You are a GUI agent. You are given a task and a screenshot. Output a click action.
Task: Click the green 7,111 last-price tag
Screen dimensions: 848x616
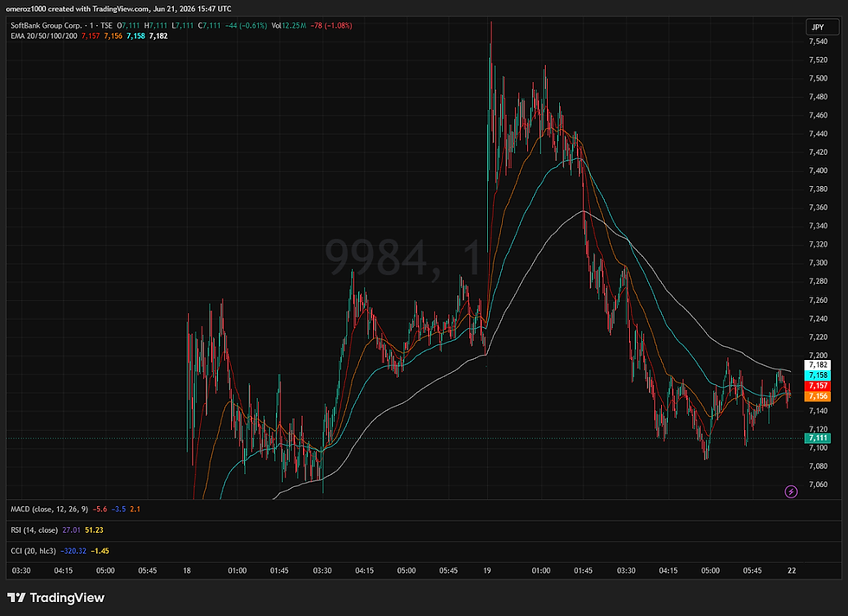pos(818,438)
